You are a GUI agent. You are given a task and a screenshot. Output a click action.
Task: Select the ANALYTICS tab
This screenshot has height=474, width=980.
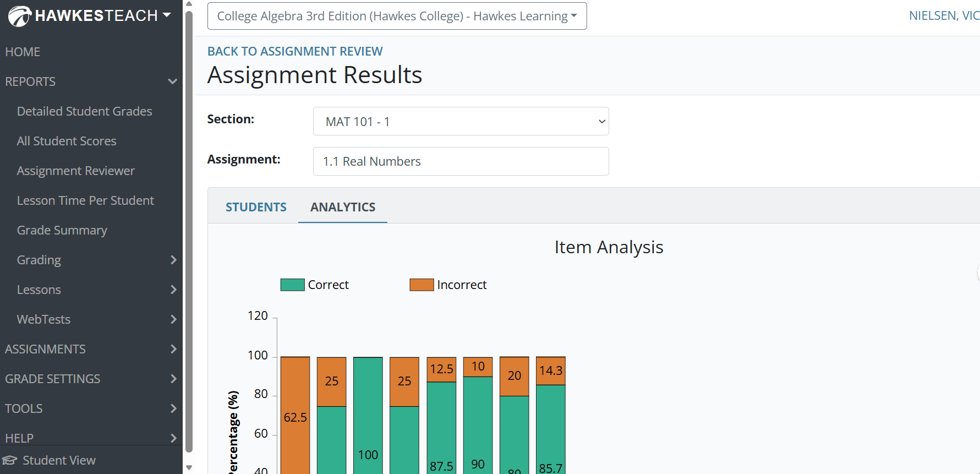343,207
